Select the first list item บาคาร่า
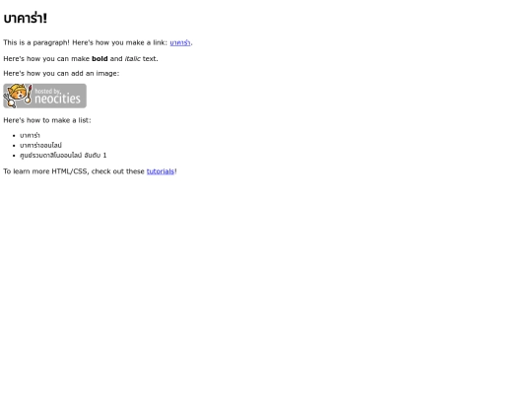532x399 pixels. (30, 135)
